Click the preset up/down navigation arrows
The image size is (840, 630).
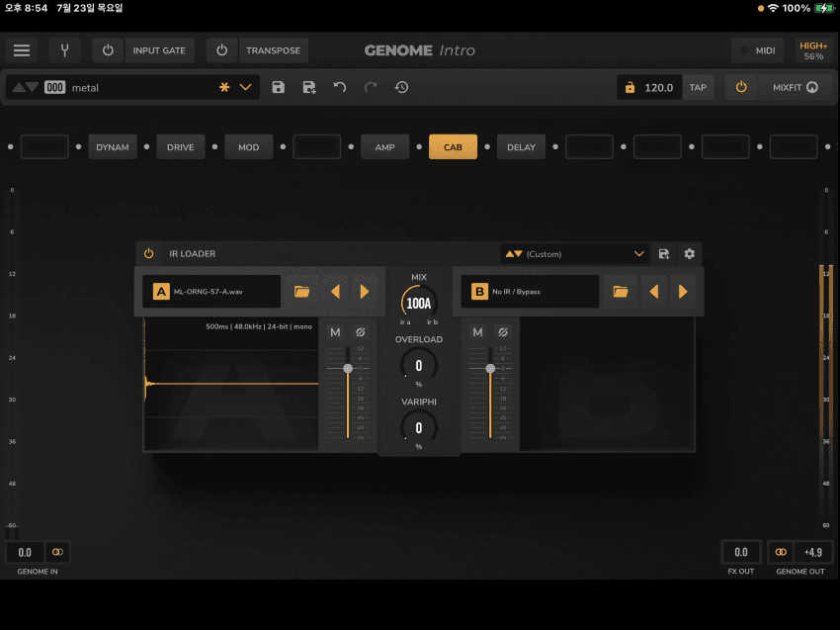25,87
